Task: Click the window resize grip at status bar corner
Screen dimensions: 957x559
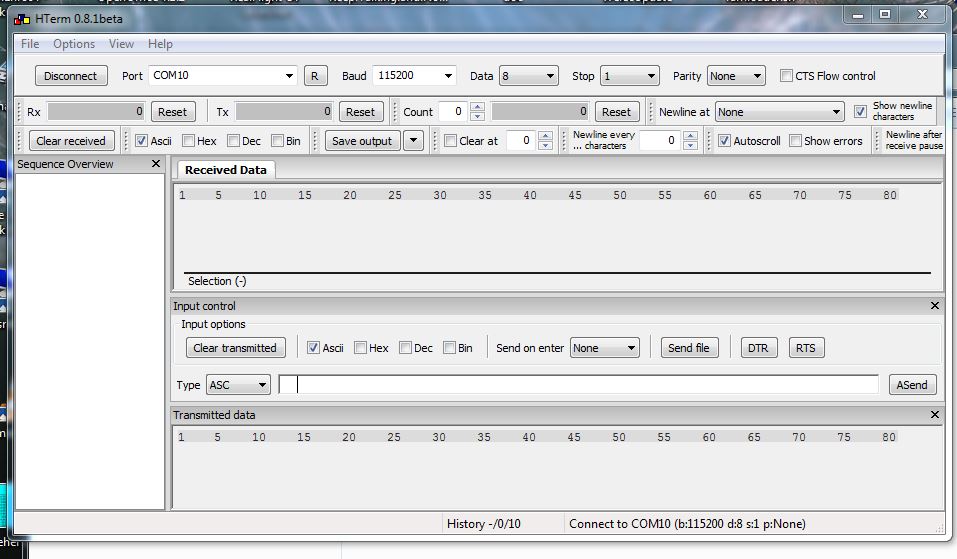Action: pos(939,527)
